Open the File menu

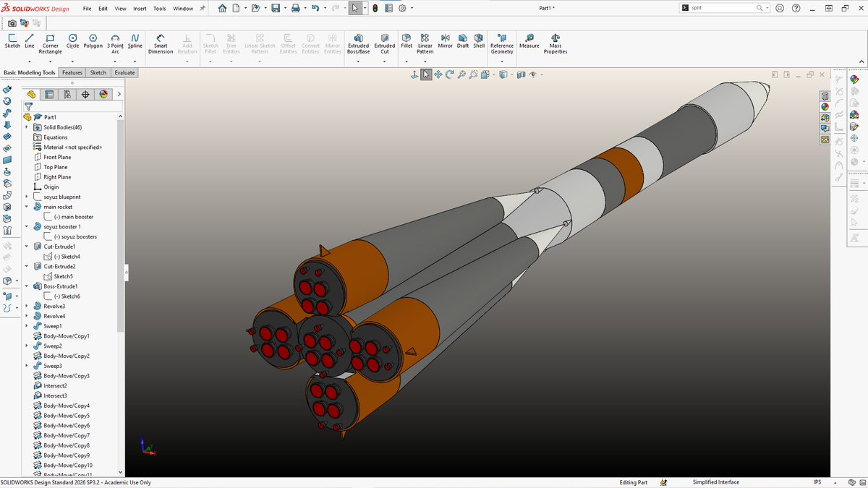[88, 9]
